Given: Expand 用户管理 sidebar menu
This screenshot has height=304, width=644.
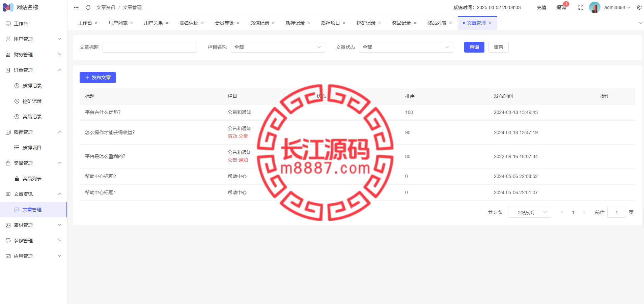Looking at the screenshot, I should coord(33,39).
